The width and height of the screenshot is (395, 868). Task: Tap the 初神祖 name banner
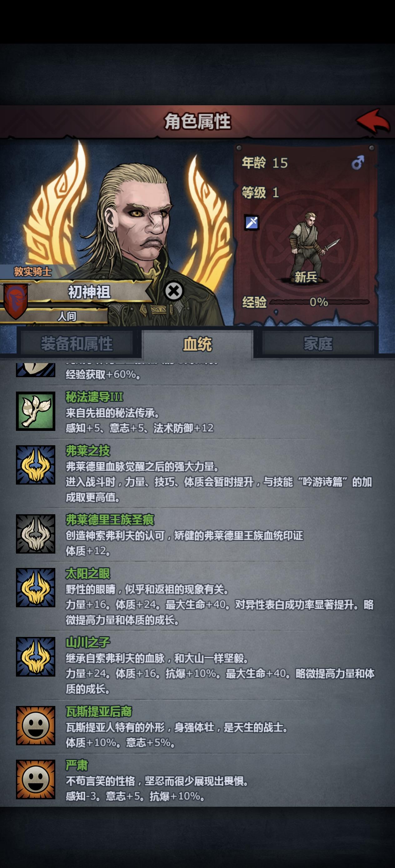tap(89, 292)
